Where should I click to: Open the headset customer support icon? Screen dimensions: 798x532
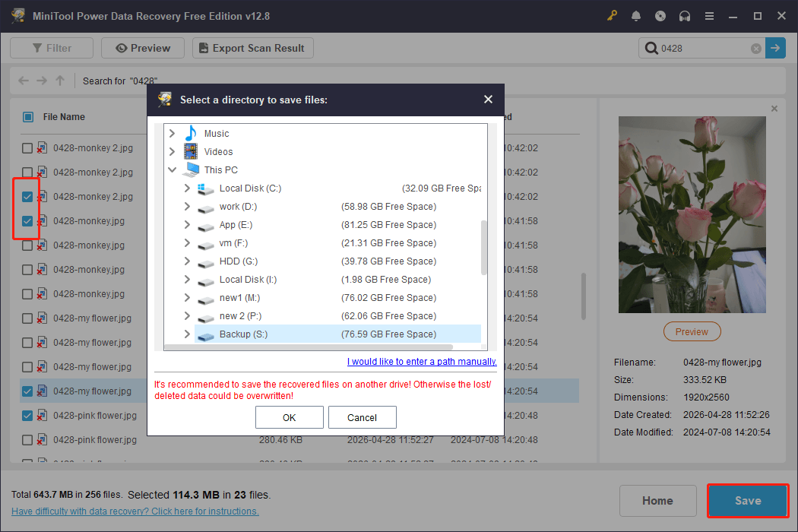[x=685, y=15]
